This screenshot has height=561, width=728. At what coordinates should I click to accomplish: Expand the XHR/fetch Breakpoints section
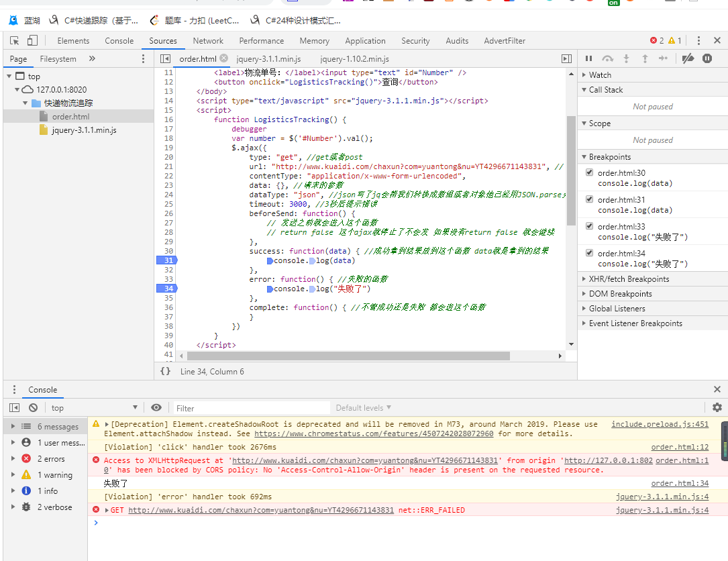tap(628, 279)
